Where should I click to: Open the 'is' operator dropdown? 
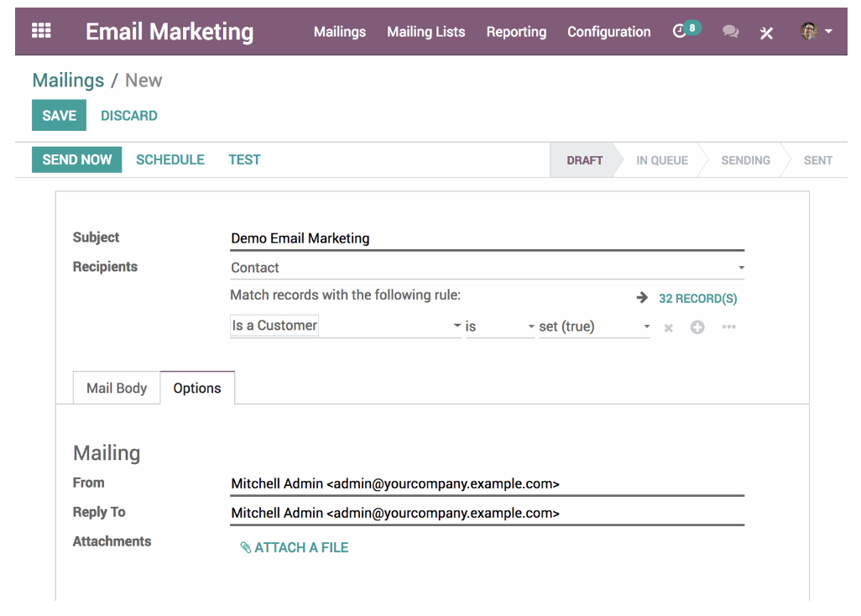coord(499,326)
